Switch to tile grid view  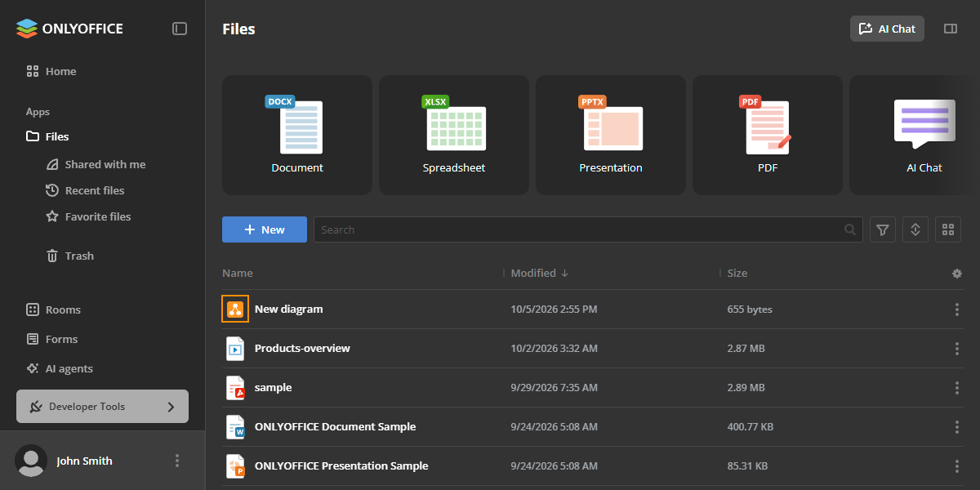(x=948, y=229)
